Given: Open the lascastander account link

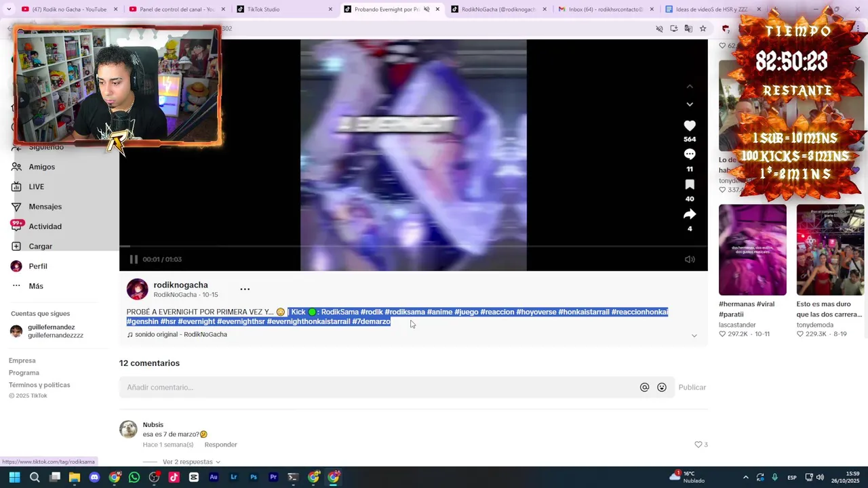Looking at the screenshot, I should (x=737, y=325).
